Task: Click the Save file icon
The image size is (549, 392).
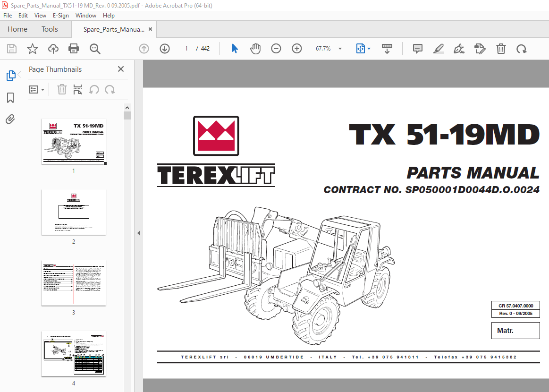Action: 12,49
